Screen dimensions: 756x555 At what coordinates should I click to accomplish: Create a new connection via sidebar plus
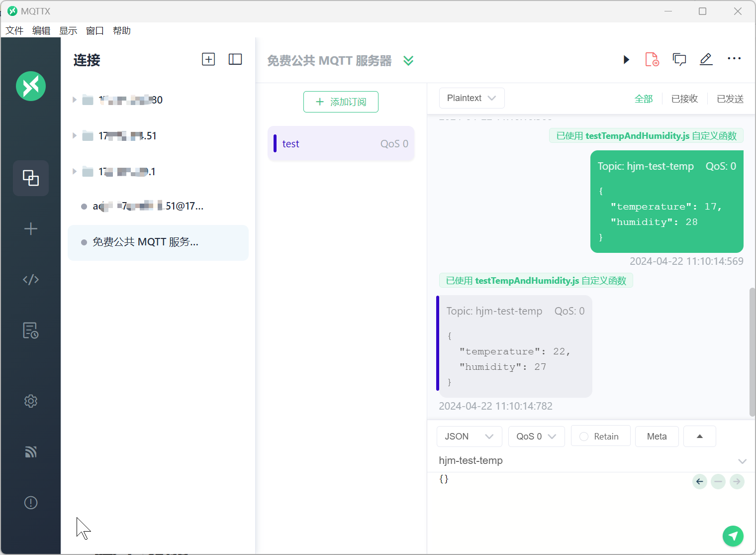(31, 228)
